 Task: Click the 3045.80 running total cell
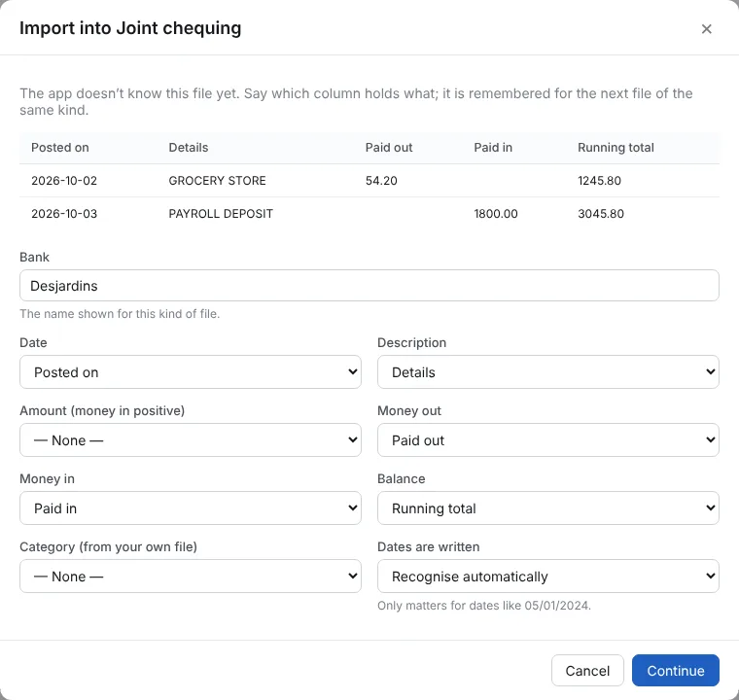point(601,214)
